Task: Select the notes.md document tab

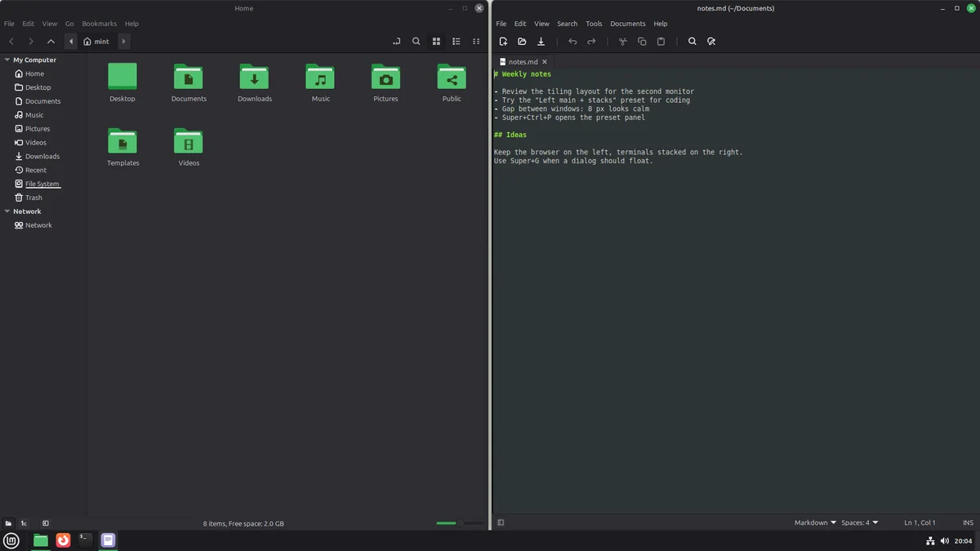Action: click(523, 62)
